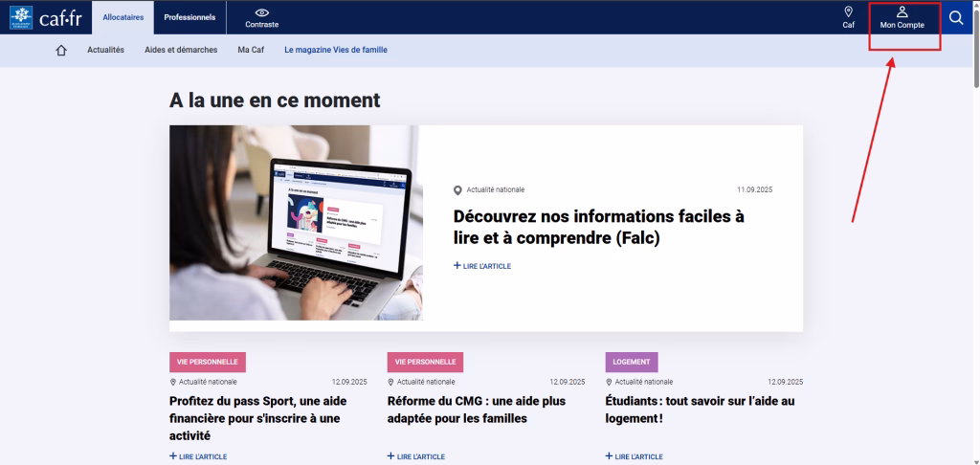This screenshot has width=980, height=465.
Task: Open the Falc informations article headline
Action: pos(598,227)
